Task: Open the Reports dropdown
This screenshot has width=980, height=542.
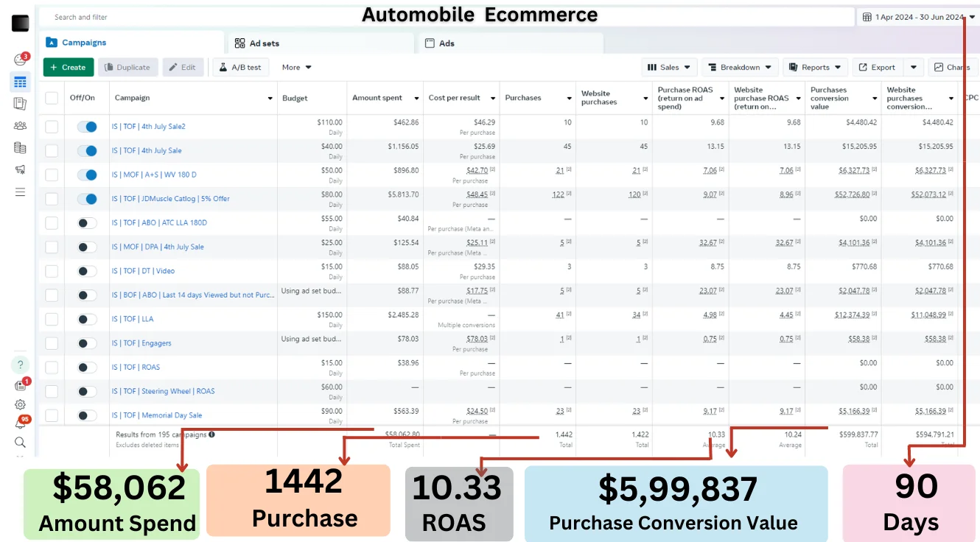Action: pos(815,67)
